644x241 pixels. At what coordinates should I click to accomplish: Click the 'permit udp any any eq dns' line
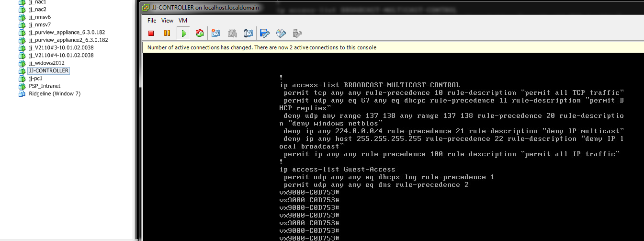[x=376, y=184]
